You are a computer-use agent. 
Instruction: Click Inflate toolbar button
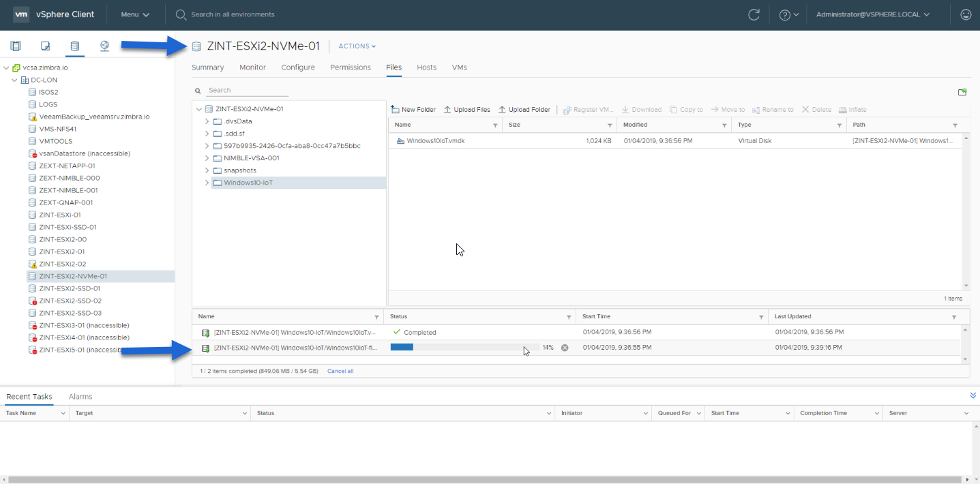tap(852, 109)
